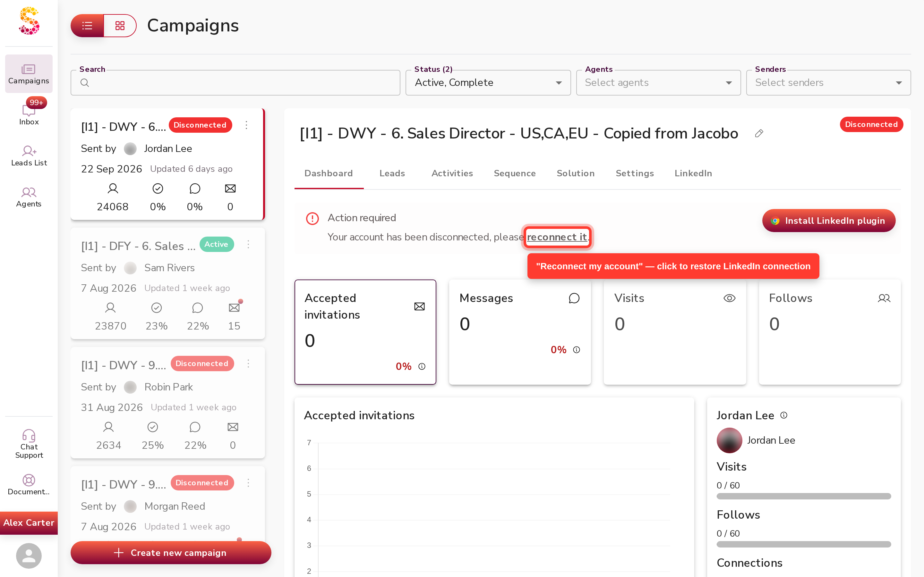Switch to grid view toggle

[120, 26]
